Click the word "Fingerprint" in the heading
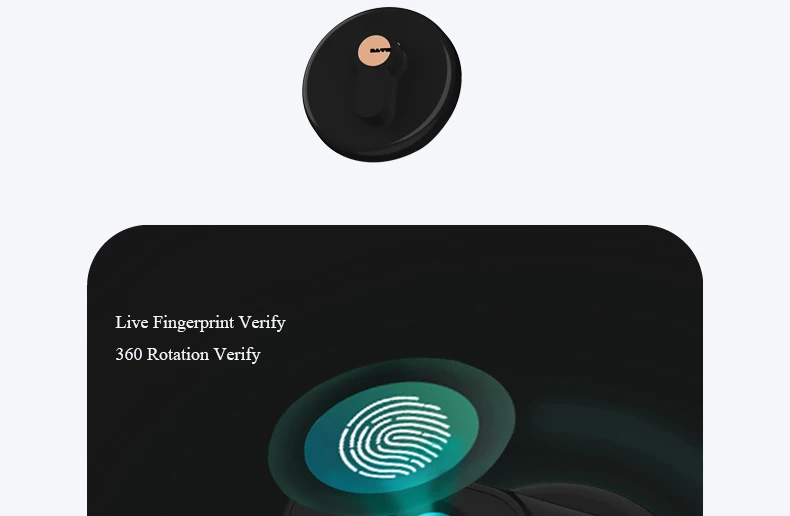Viewport: 790px width, 516px height. click(193, 322)
